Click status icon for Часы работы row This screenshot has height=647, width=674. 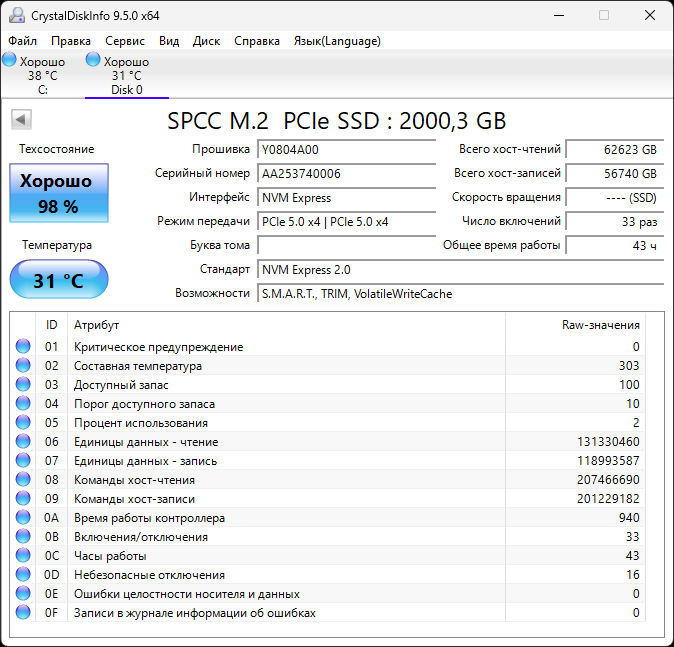point(23,556)
